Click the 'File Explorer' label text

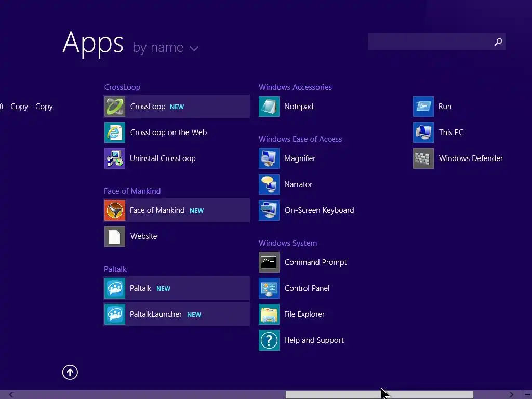tap(304, 314)
